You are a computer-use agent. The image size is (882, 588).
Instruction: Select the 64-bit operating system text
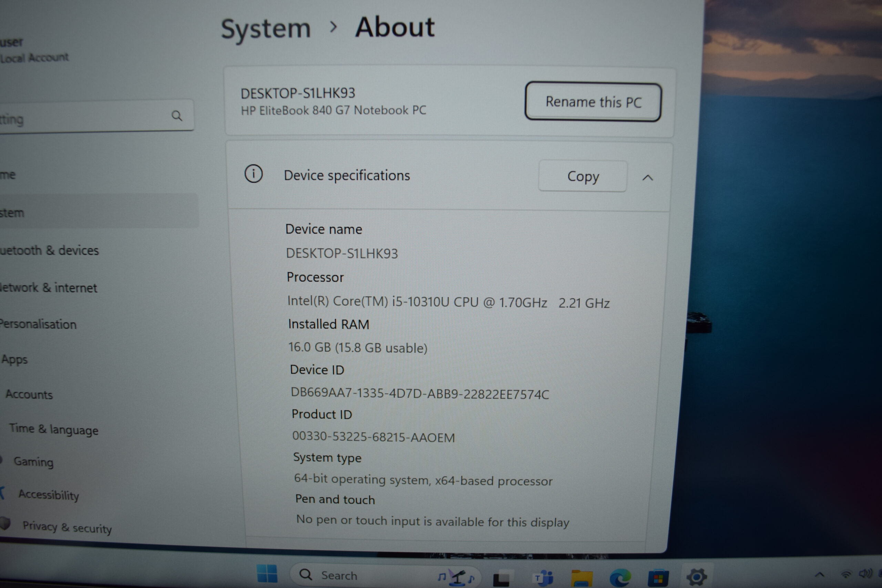click(423, 480)
